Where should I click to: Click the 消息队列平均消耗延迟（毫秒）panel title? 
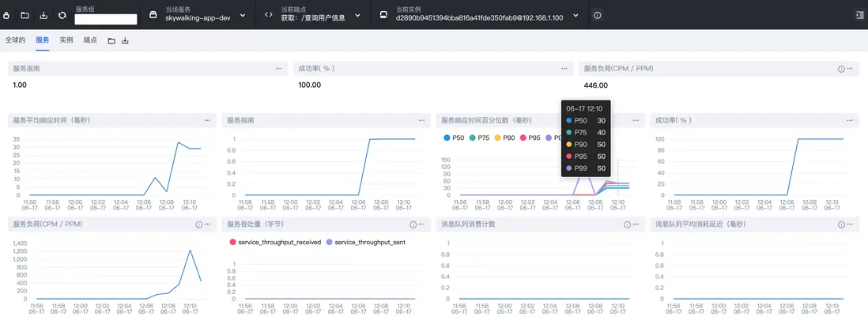702,225
